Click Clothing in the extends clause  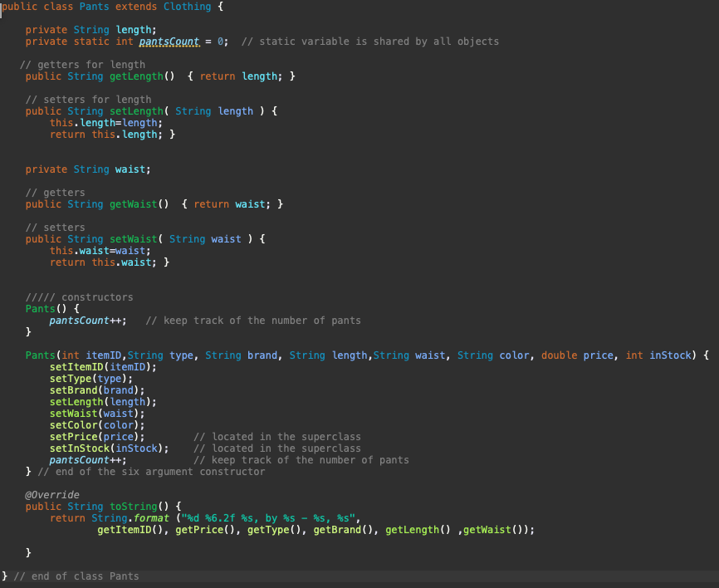tap(187, 7)
